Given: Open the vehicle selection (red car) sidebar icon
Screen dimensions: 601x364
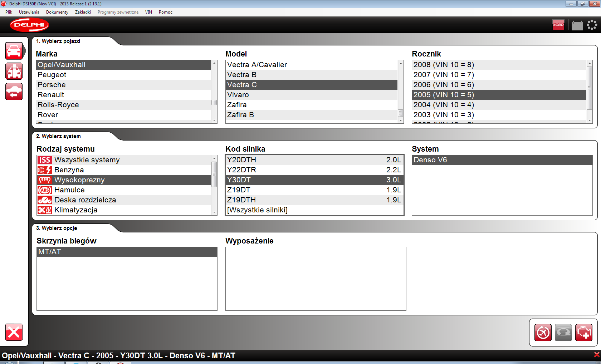Looking at the screenshot, I should (14, 51).
